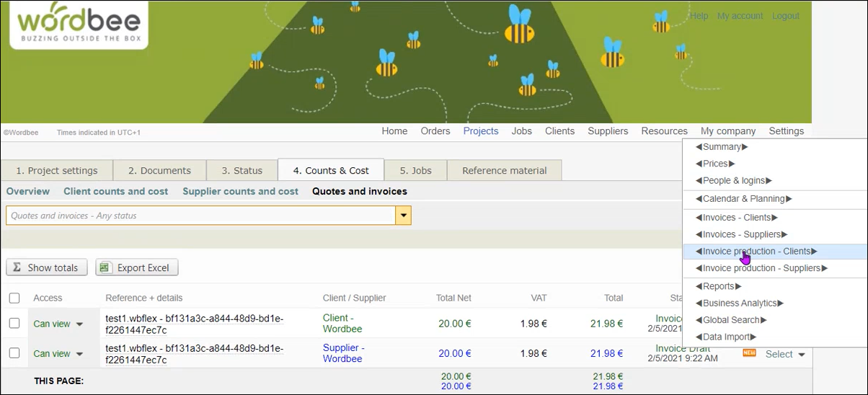868x395 pixels.
Task: Check the Supplier - Wordbee invoice row checkbox
Action: point(14,353)
